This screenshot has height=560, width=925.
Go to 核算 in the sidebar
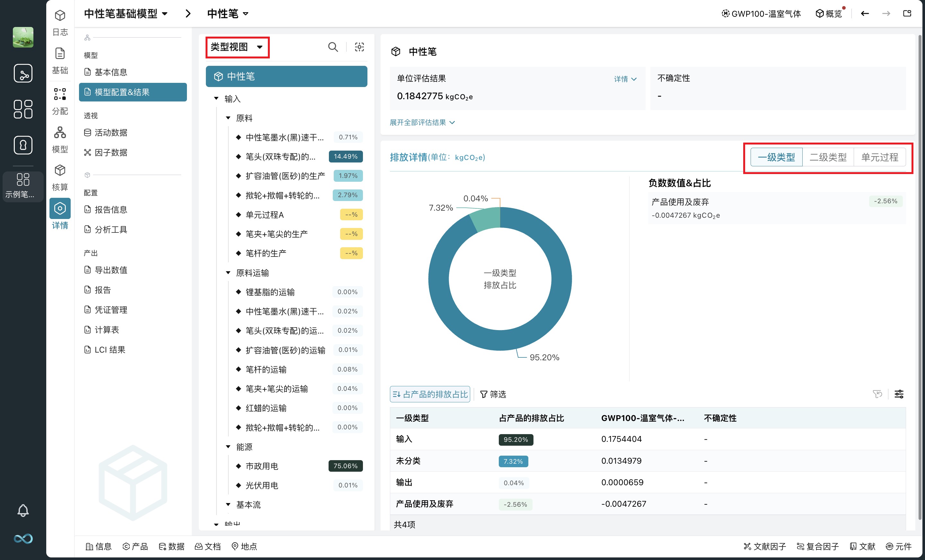pyautogui.click(x=60, y=177)
